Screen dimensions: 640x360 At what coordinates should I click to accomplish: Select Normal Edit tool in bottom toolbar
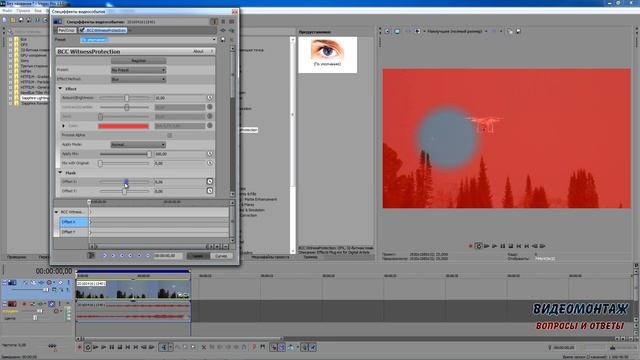coord(163,347)
